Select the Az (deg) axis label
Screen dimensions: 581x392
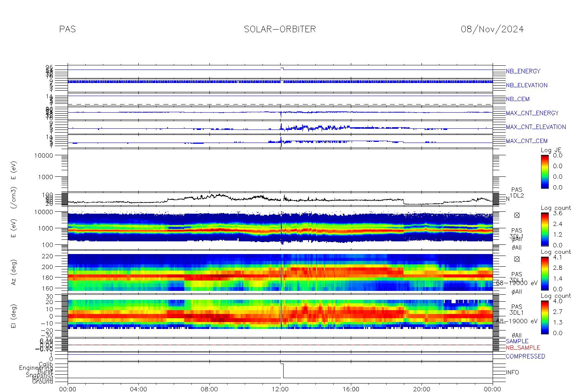pos(14,272)
